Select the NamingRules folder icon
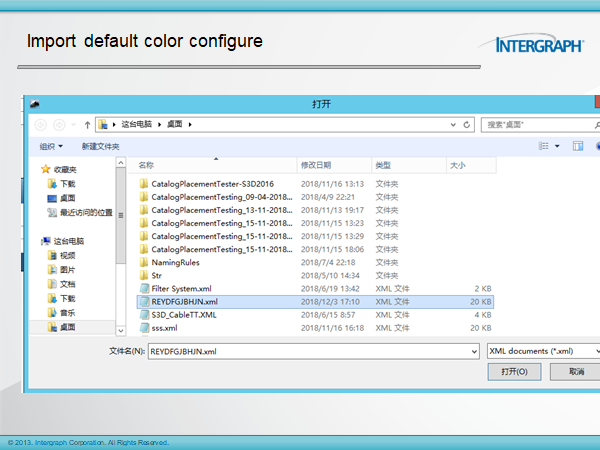This screenshot has width=600, height=450. 144,262
